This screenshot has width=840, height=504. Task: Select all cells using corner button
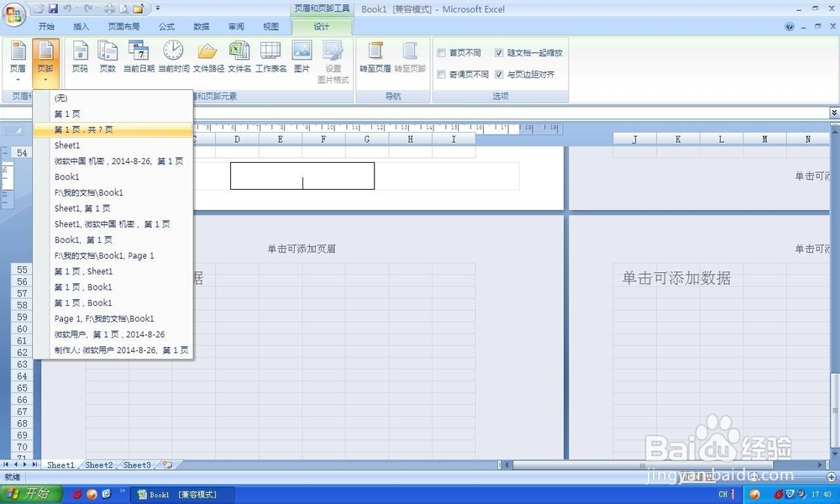[13, 130]
